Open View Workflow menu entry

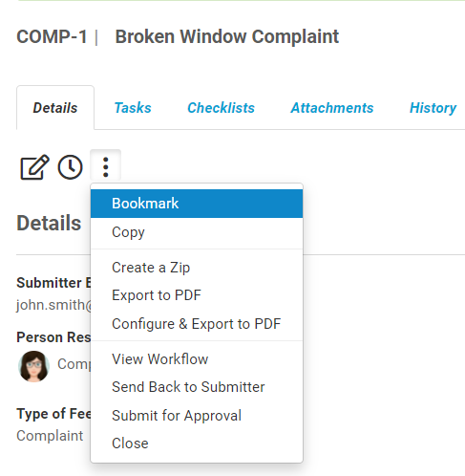point(197,359)
